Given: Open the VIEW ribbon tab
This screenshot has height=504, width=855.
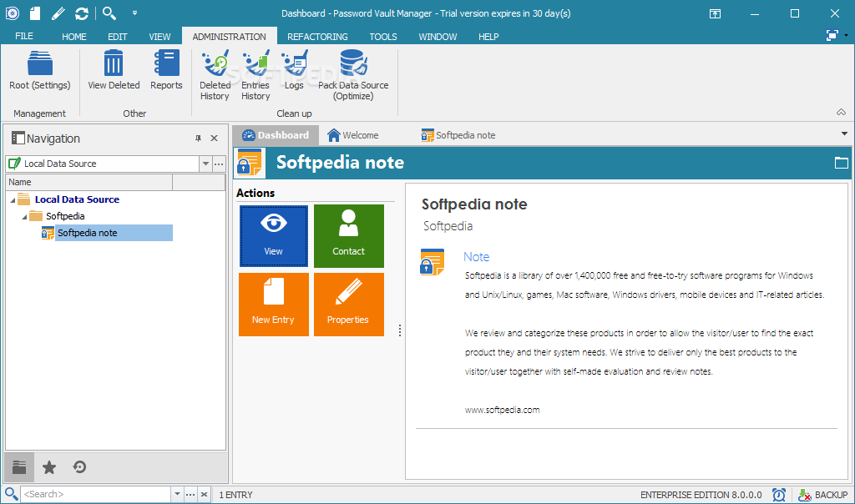Looking at the screenshot, I should coord(159,37).
